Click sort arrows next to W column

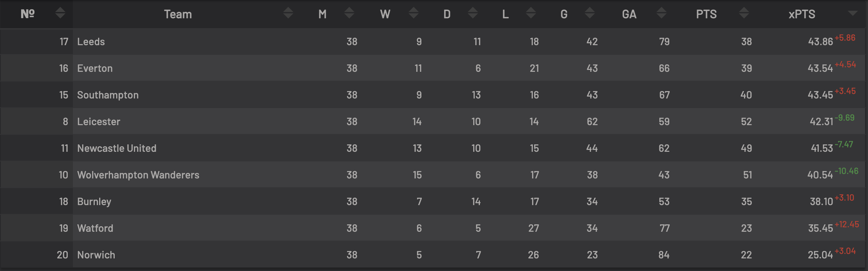(x=414, y=13)
